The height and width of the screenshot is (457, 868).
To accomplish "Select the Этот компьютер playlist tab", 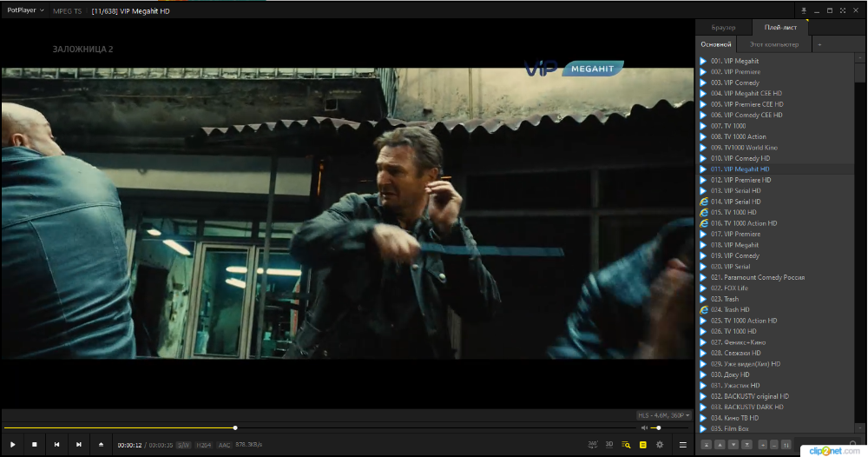I will tap(774, 44).
